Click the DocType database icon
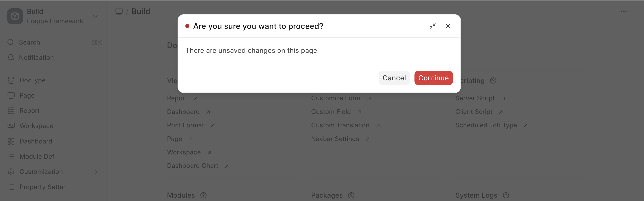This screenshot has height=201, width=644. tap(11, 80)
